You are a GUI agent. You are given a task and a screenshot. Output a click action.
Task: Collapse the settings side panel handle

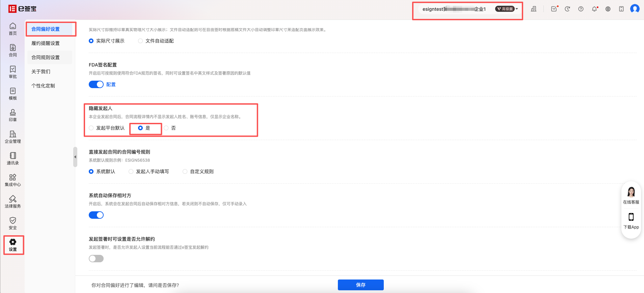pyautogui.click(x=75, y=157)
